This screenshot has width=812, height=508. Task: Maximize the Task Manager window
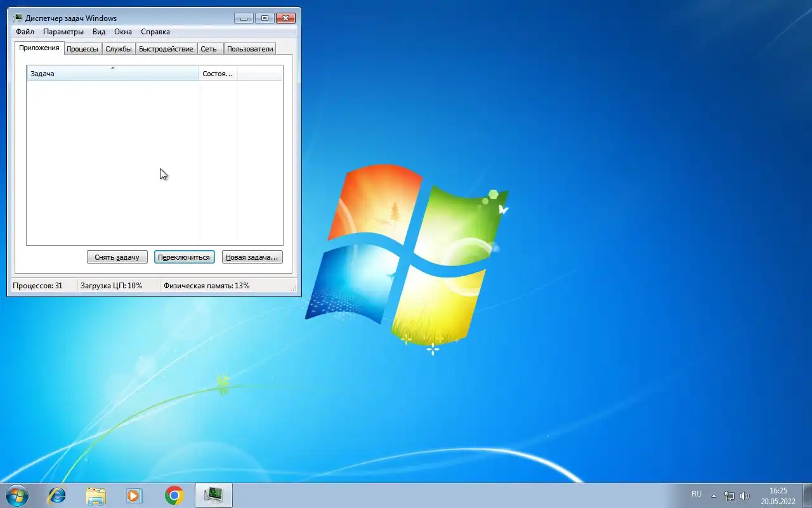[265, 18]
